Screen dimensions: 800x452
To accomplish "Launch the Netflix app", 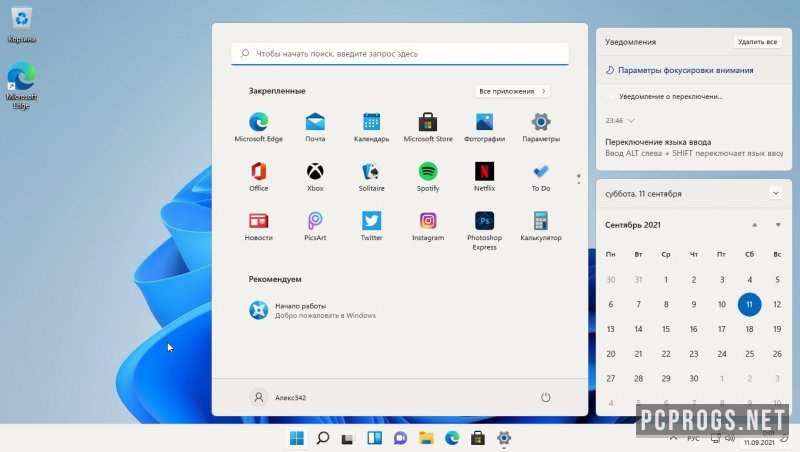I will point(484,177).
